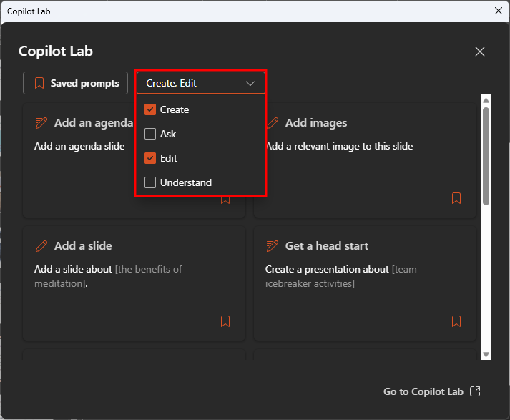Bookmark the Get a head start prompt
This screenshot has width=510, height=420.
(x=456, y=321)
